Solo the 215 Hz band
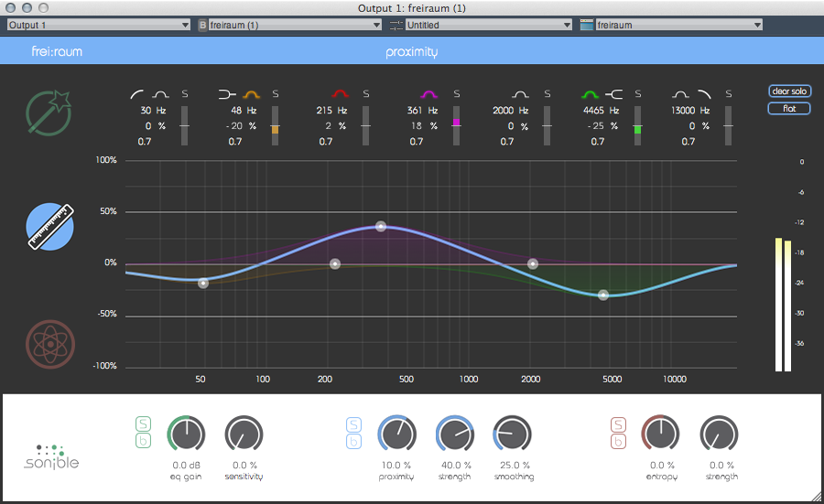Image resolution: width=824 pixels, height=504 pixels. [366, 93]
